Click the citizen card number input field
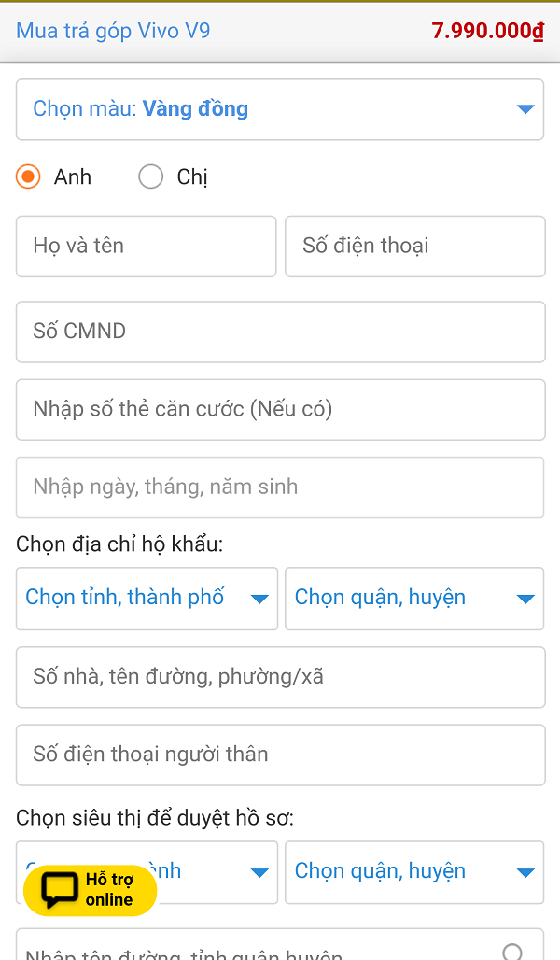Viewport: 560px width, 960px height. [280, 410]
